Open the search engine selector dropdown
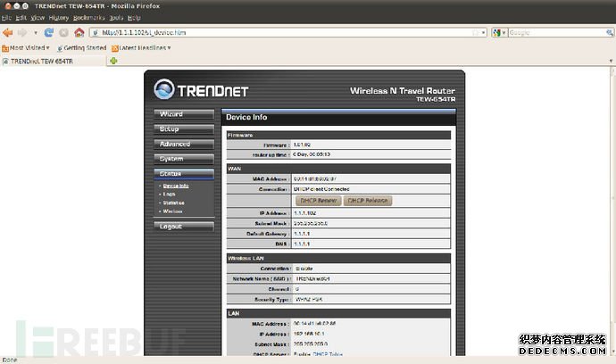The image size is (616, 364). click(499, 33)
